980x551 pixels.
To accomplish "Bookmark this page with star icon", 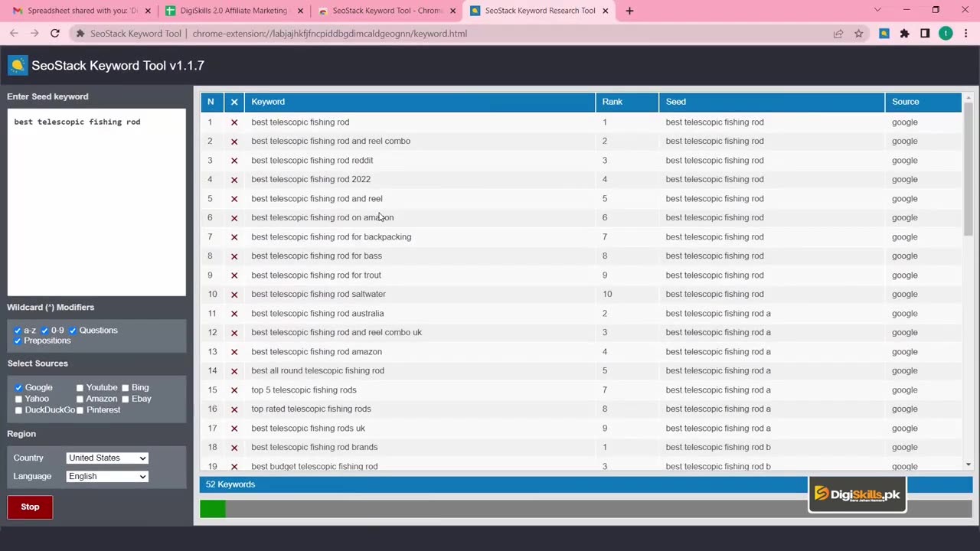I will click(859, 34).
